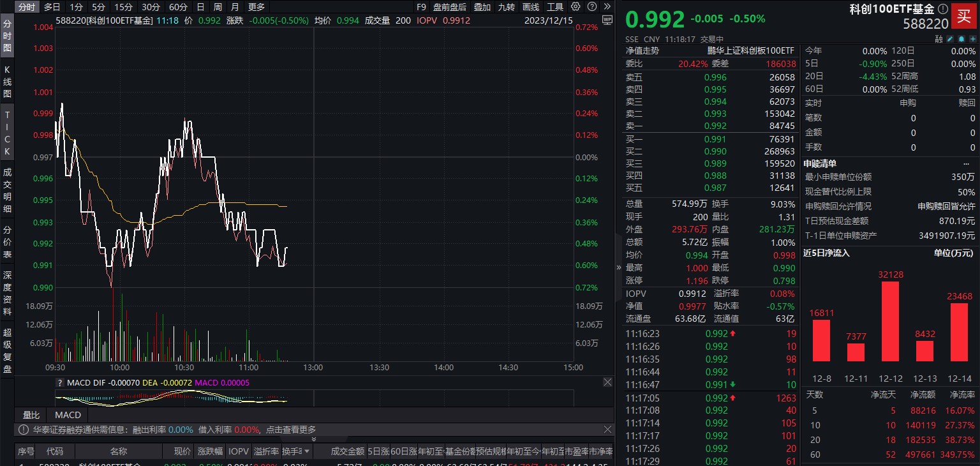Open the TICK sidebar view
This screenshot has height=466, width=980.
[x=7, y=133]
